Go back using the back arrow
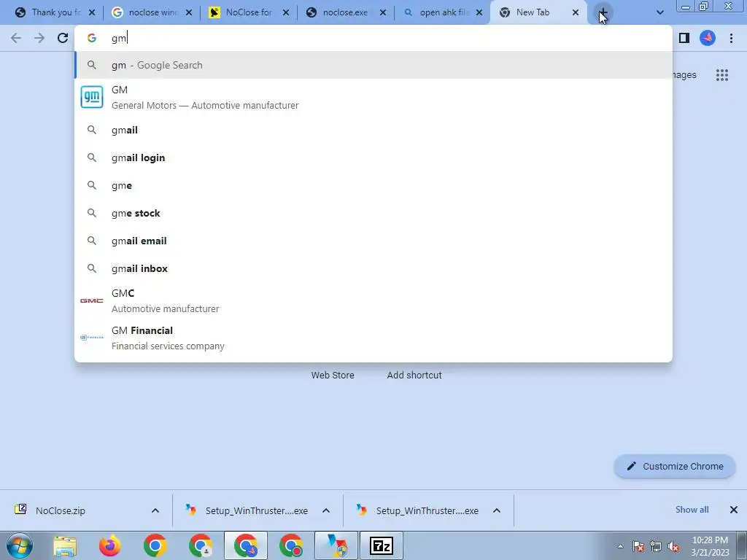 [16, 38]
